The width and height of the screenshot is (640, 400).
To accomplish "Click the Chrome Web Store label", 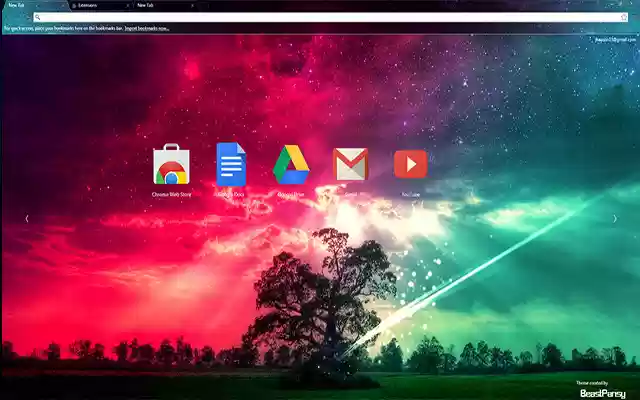I will coord(171,195).
